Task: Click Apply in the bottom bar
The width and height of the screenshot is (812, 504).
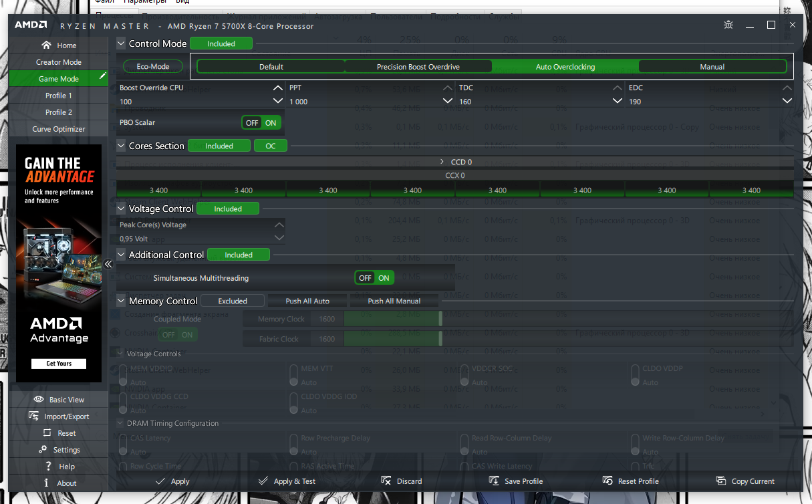Action: click(172, 481)
